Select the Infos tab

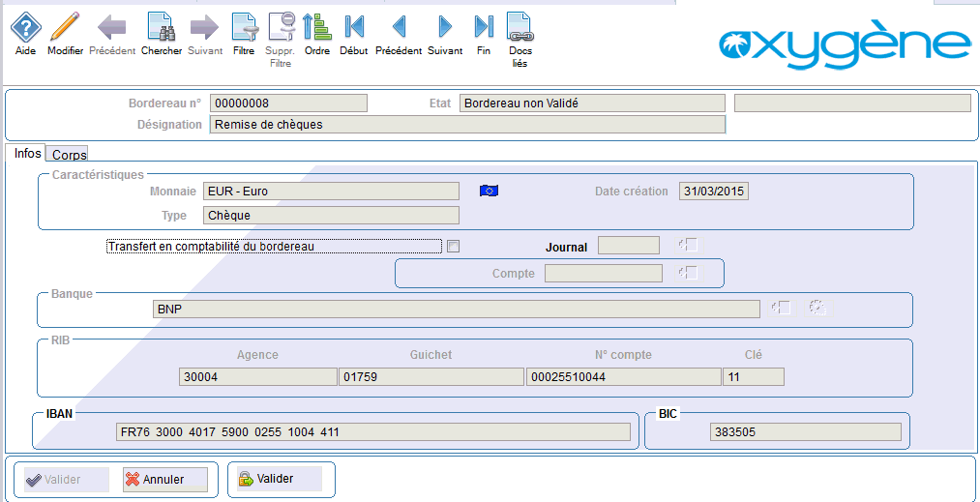(27, 152)
